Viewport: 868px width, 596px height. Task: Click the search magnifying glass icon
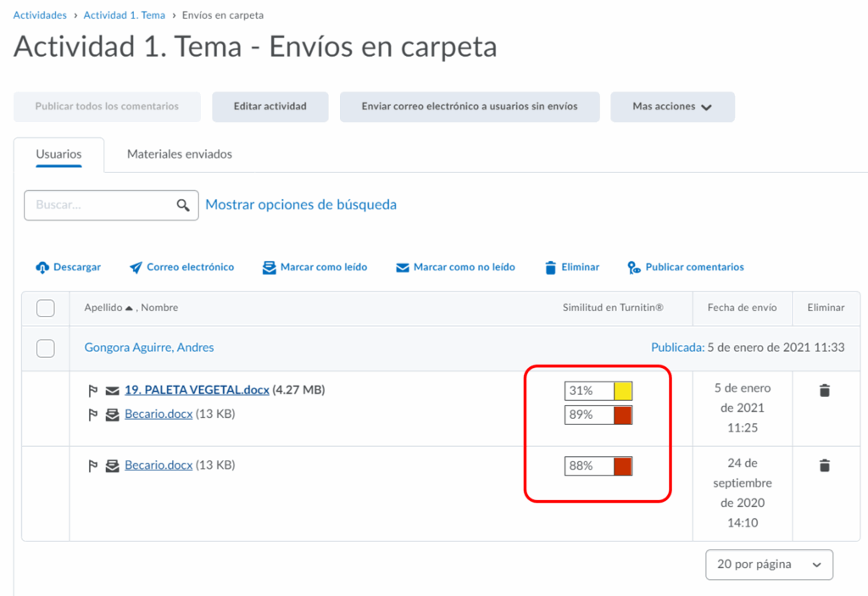[x=183, y=205]
